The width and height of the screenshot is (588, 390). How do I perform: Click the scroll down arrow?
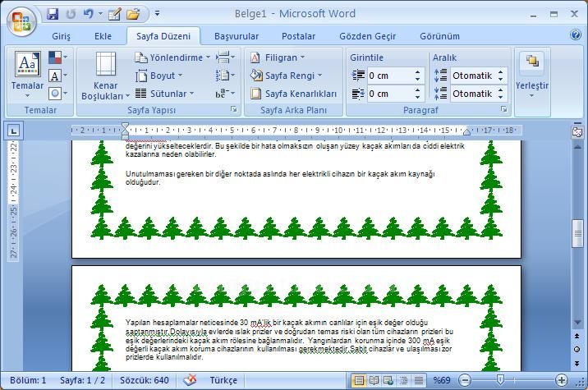[x=577, y=323]
